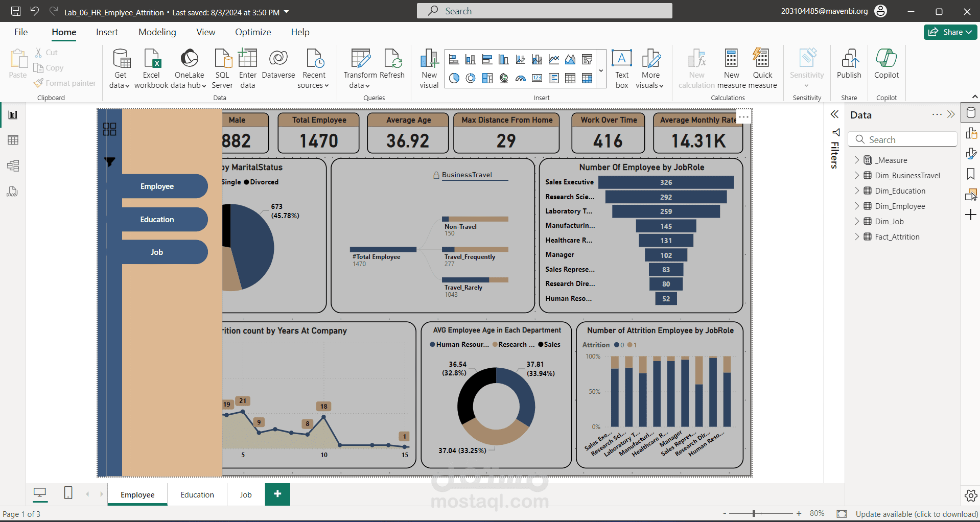Open the Format visual pane icon
Viewport: 980px width, 522px height.
(971, 154)
